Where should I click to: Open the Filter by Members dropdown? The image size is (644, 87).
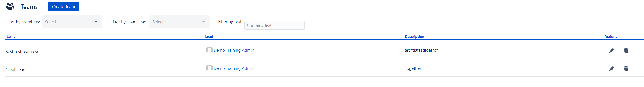point(72,21)
